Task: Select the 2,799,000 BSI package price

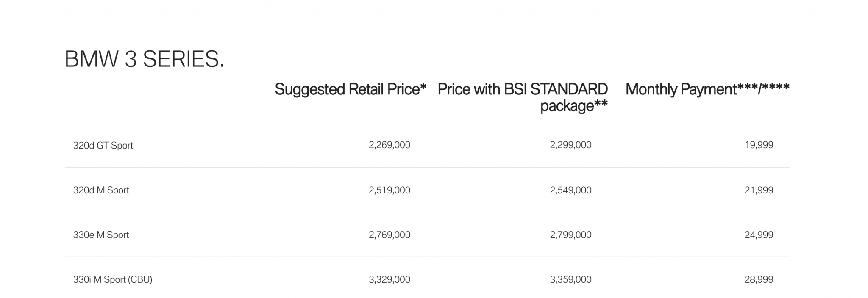Action: (570, 235)
